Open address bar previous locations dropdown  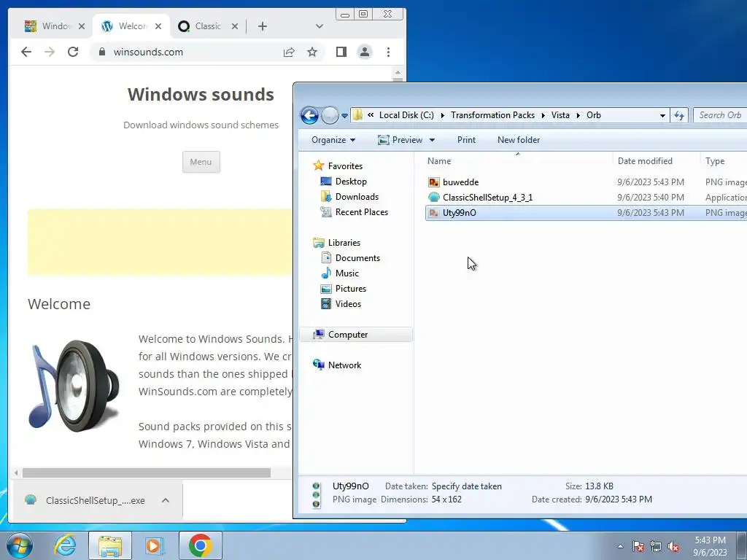point(662,116)
